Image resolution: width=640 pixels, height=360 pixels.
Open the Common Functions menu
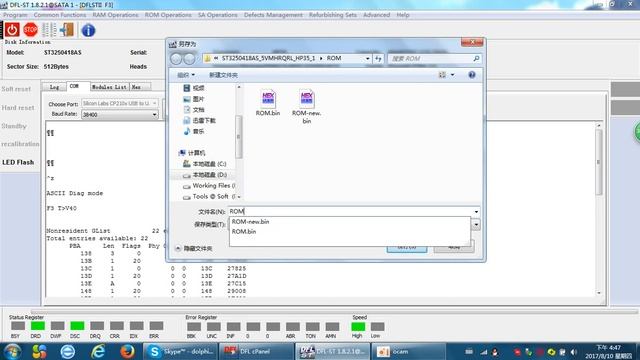60,15
